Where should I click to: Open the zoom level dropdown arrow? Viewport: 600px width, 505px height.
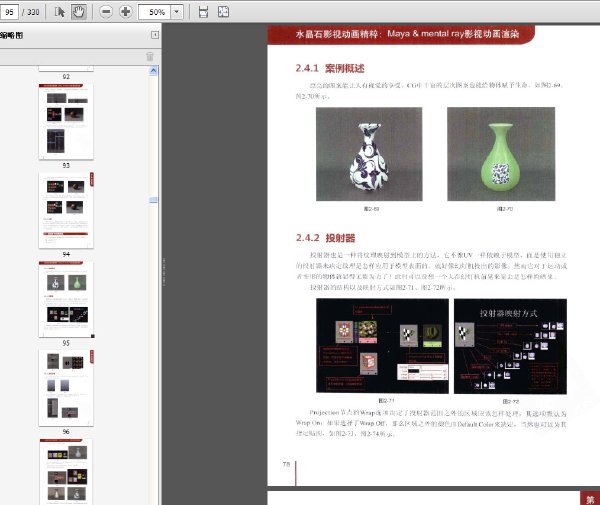point(176,12)
